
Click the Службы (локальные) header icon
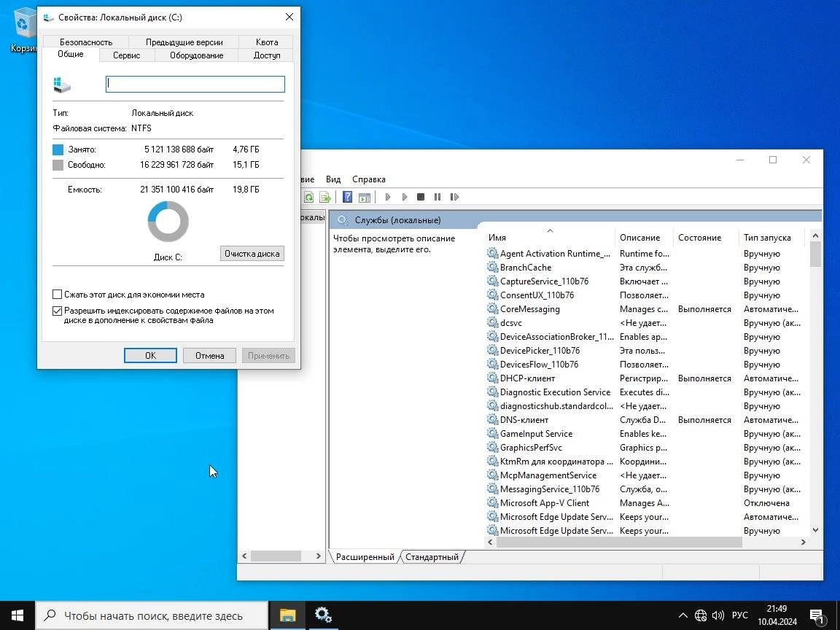(342, 220)
